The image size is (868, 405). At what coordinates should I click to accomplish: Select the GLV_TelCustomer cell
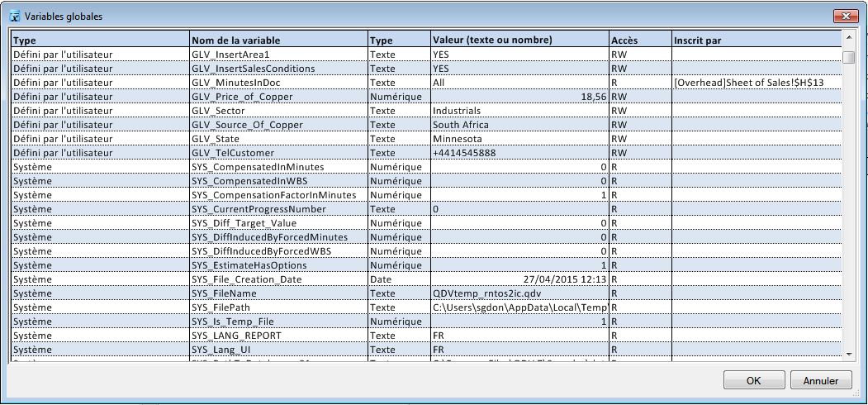pyautogui.click(x=279, y=153)
